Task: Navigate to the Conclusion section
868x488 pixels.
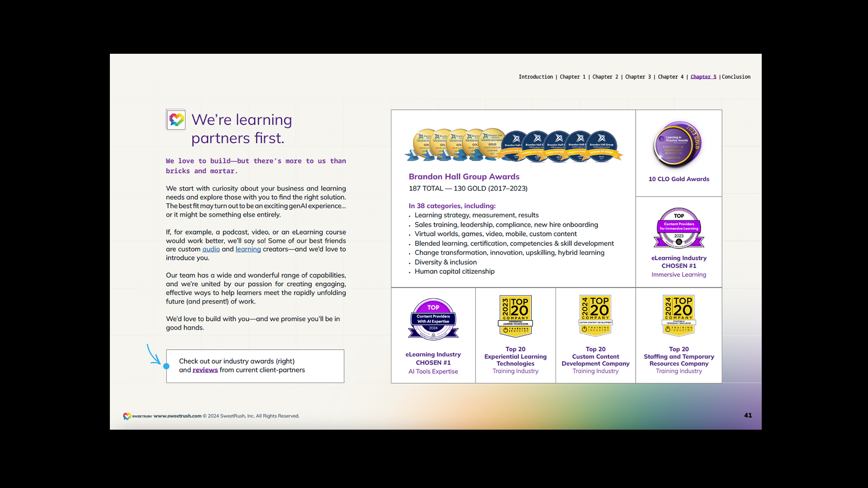Action: click(x=736, y=77)
